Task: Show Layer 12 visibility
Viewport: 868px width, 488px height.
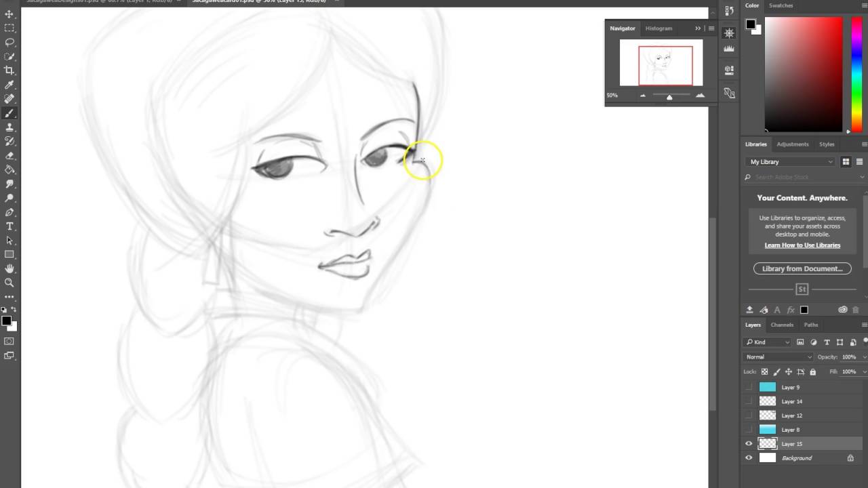Action: point(749,415)
